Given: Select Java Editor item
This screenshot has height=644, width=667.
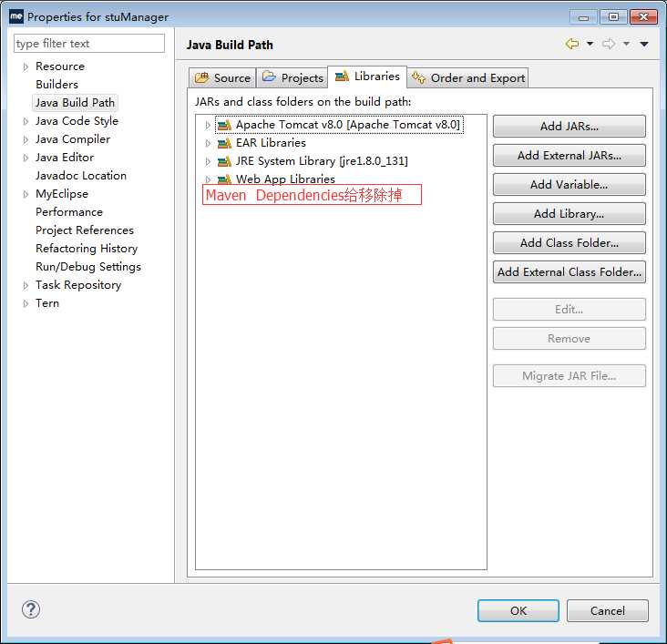Looking at the screenshot, I should coord(65,158).
